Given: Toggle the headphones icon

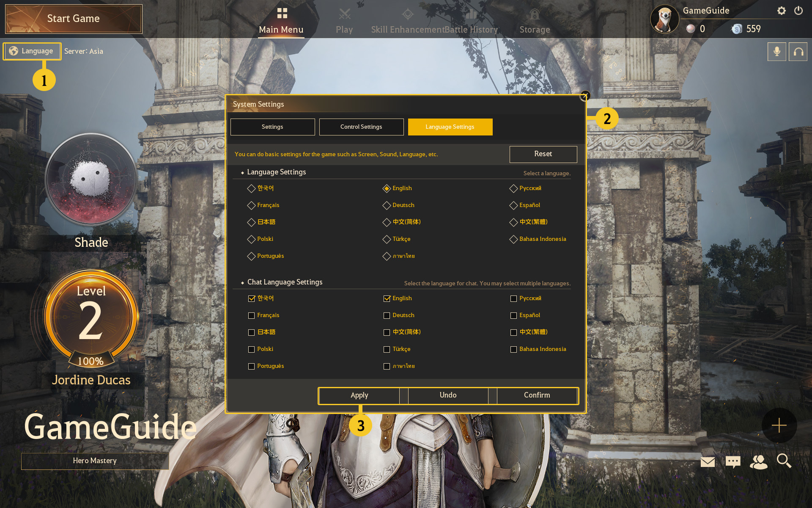Looking at the screenshot, I should (798, 52).
